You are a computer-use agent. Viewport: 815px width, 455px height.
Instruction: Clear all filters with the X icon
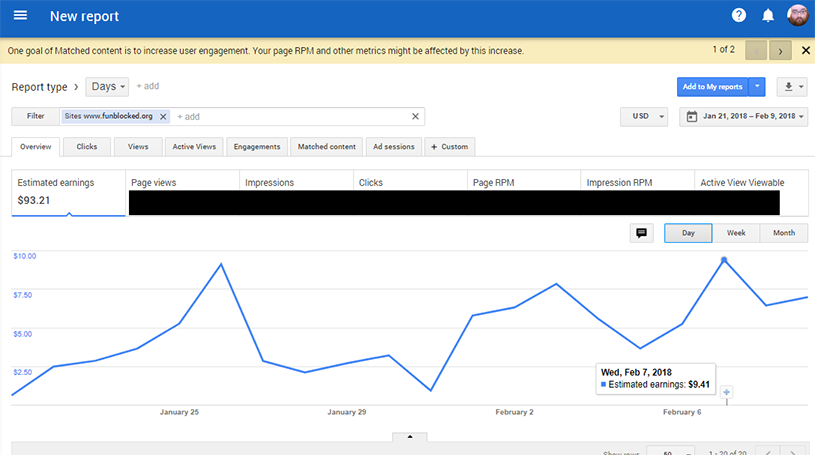(415, 116)
